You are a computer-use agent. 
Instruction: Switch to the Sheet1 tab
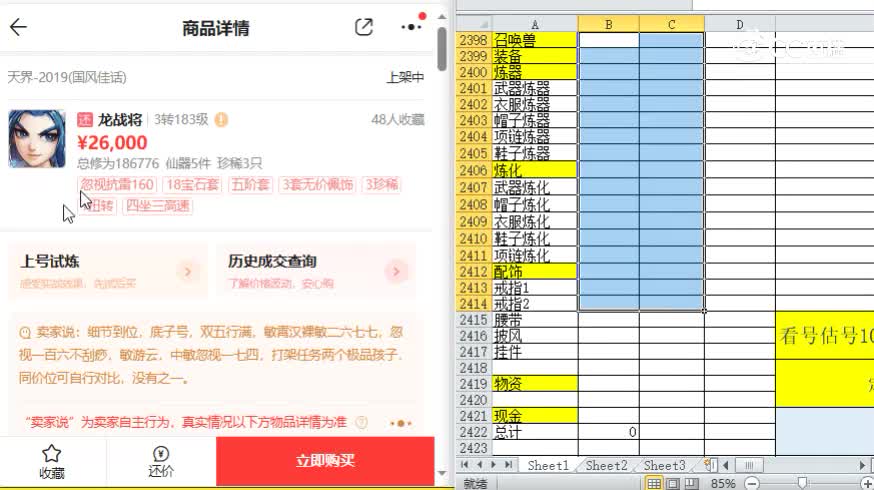pyautogui.click(x=548, y=465)
